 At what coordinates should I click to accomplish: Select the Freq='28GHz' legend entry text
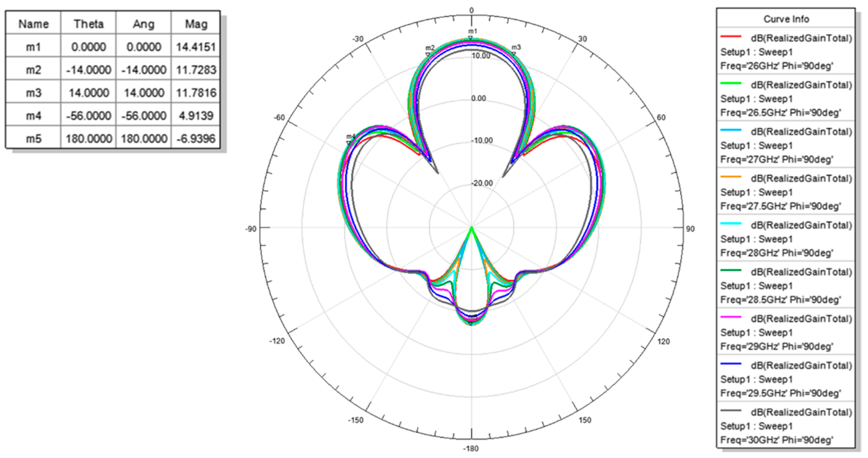pos(776,253)
